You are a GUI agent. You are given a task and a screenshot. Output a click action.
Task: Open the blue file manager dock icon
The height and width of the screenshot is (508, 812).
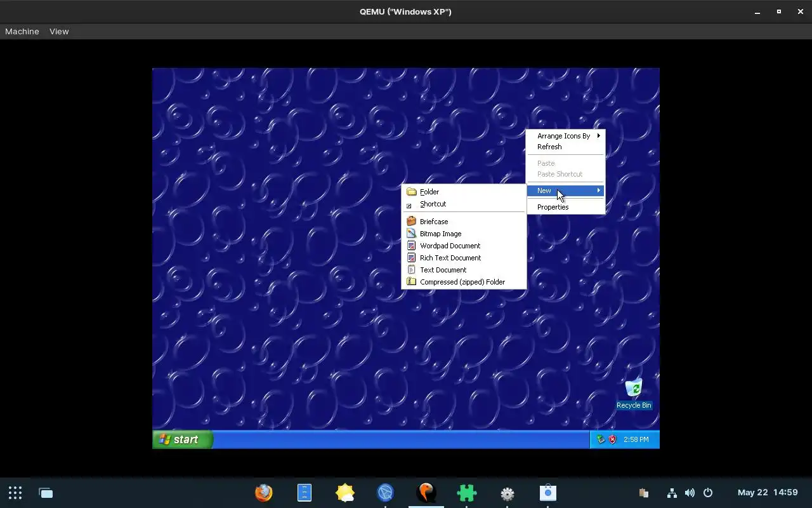(x=304, y=493)
